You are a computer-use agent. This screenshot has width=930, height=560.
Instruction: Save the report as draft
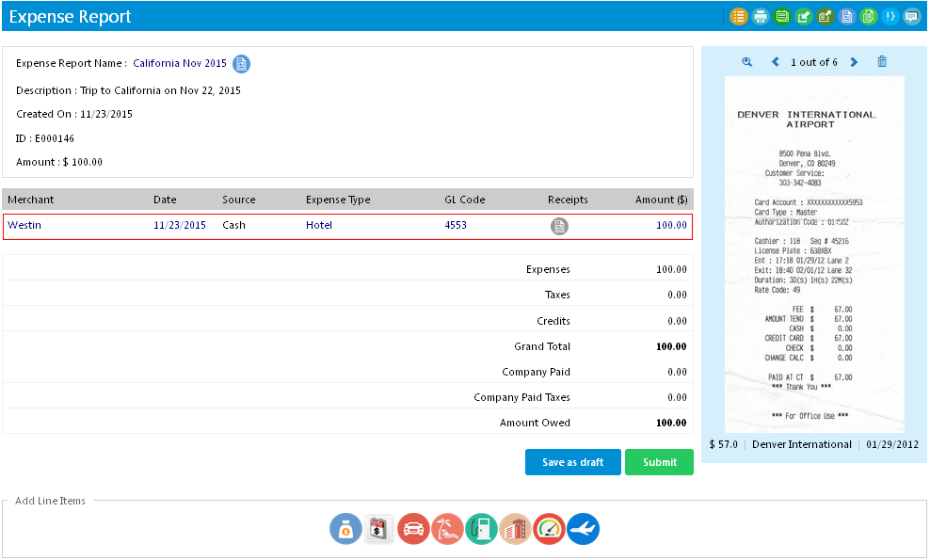pos(573,461)
